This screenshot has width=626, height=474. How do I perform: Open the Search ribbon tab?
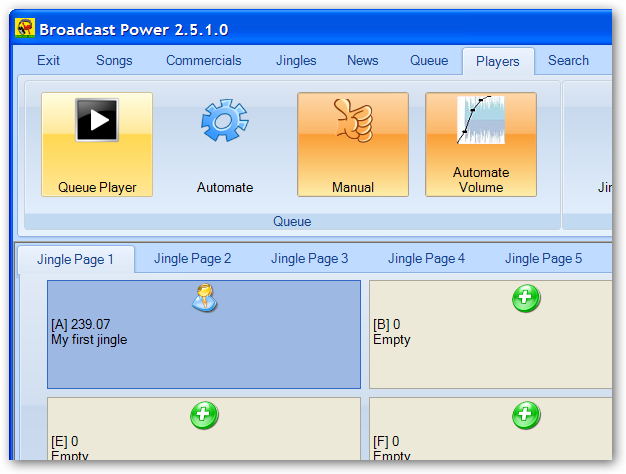tap(568, 60)
